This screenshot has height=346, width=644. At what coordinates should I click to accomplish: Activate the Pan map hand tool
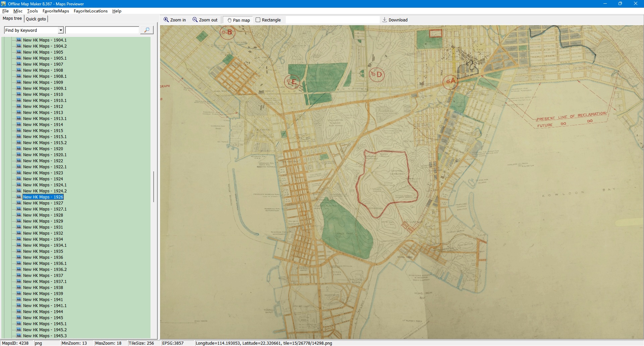coord(238,20)
